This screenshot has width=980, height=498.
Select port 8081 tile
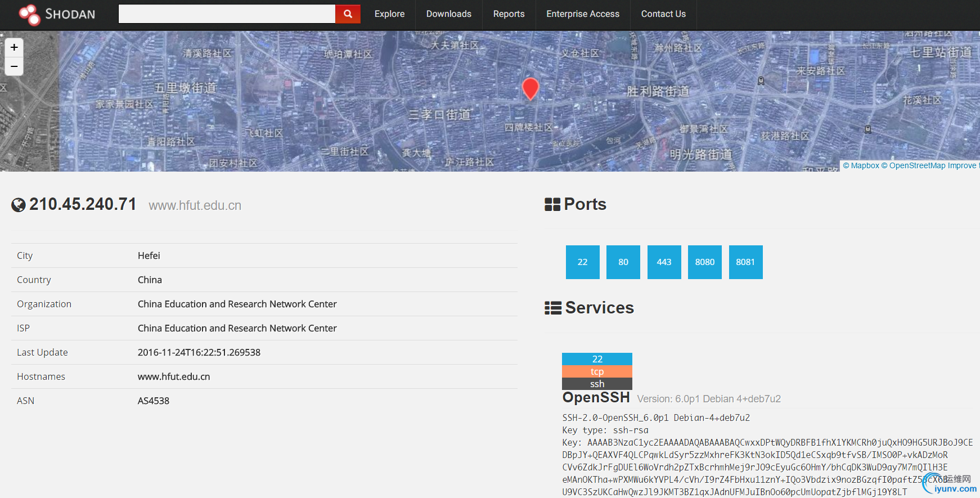[746, 262]
